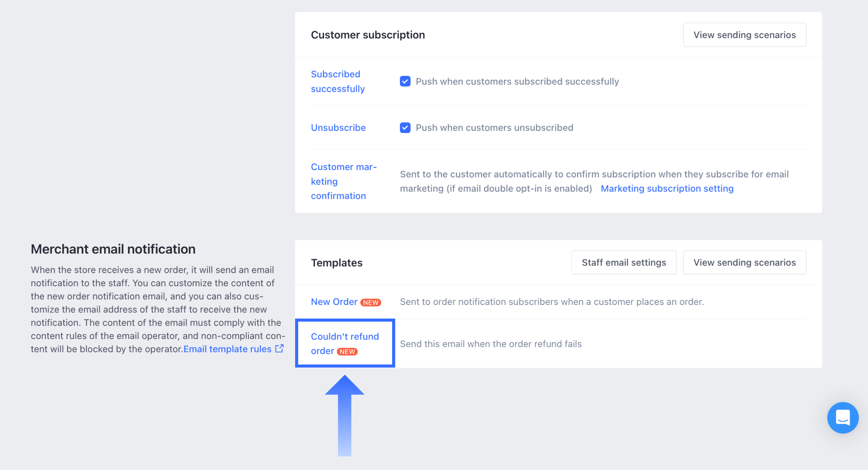The height and width of the screenshot is (470, 868).
Task: Open the Unsubscribe template
Action: pos(338,128)
